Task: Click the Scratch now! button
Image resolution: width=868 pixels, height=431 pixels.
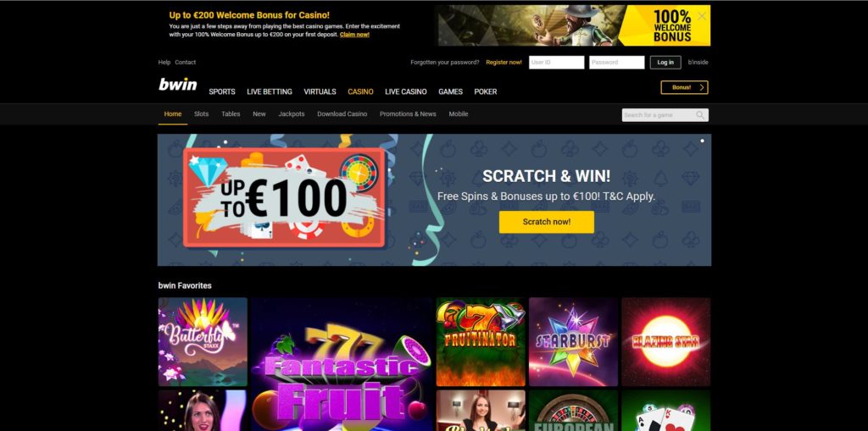Action: point(547,222)
